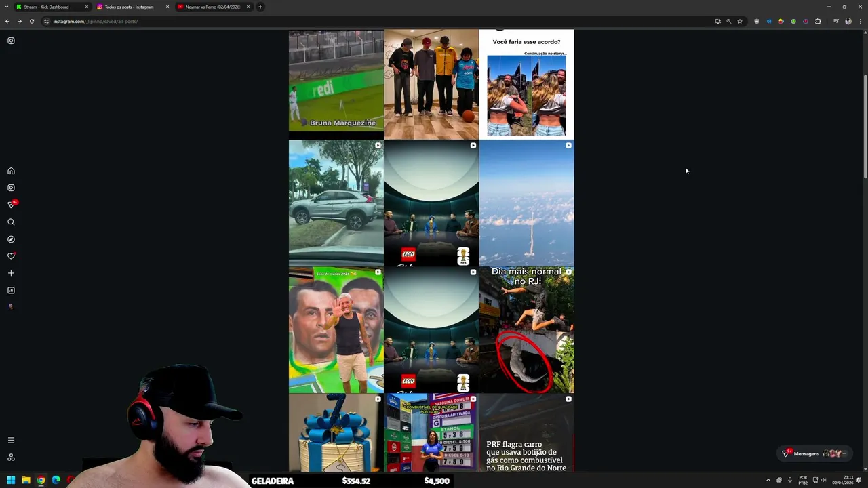Create a new post with plus icon
This screenshot has height=488, width=868.
(x=11, y=273)
